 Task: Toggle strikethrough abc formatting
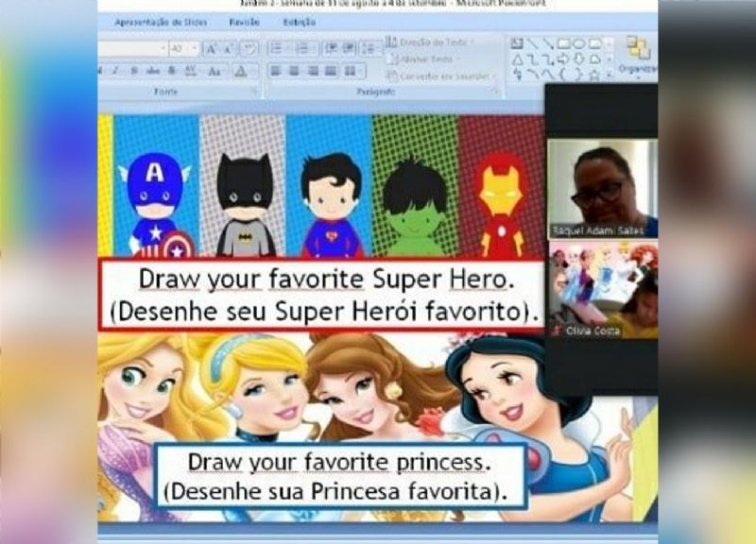tap(153, 71)
